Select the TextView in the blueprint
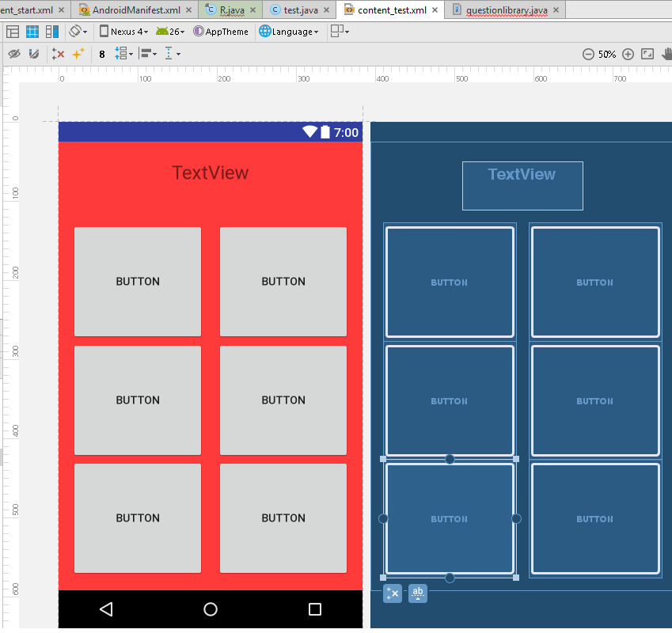The image size is (672, 633). (522, 185)
